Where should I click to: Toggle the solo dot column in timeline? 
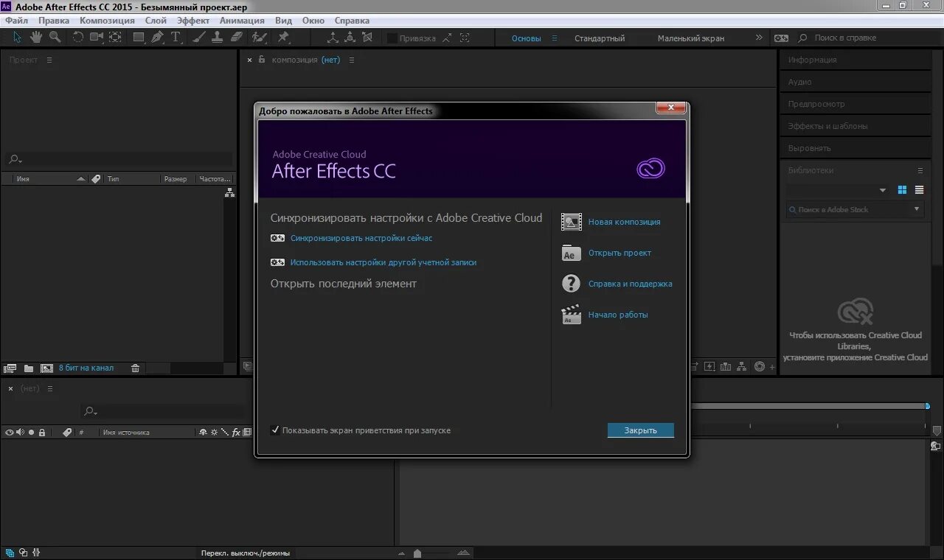tap(31, 433)
